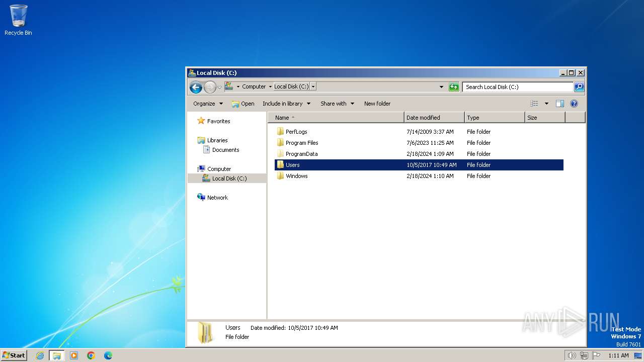Sort by the Type column header

pos(495,118)
